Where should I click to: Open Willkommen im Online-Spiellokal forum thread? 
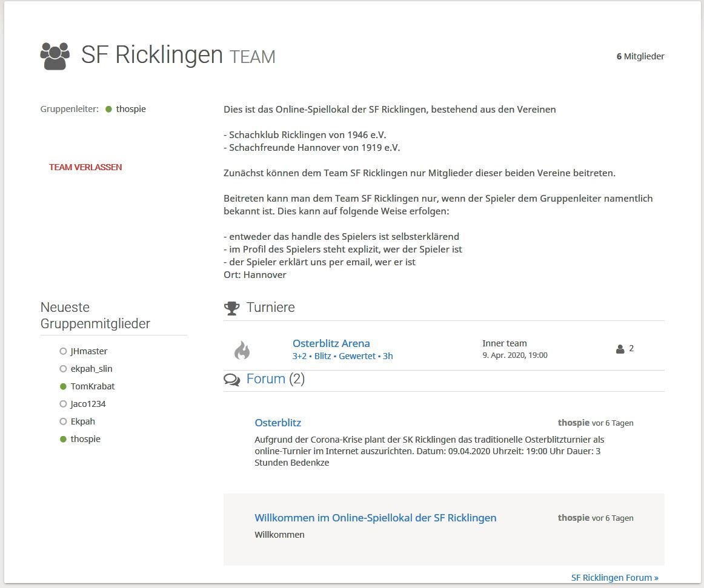tap(375, 518)
